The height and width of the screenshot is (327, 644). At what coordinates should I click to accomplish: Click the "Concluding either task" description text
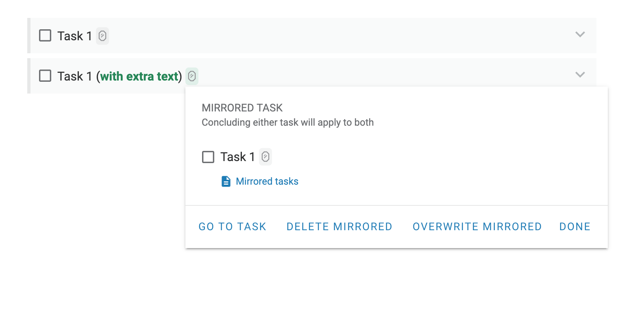pos(287,122)
